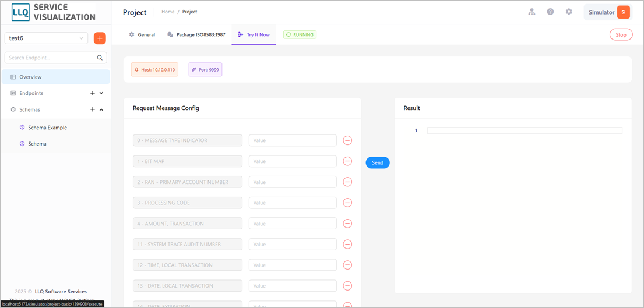Add a new schema with plus icon
Viewport: 644px width, 308px height.
(93, 109)
